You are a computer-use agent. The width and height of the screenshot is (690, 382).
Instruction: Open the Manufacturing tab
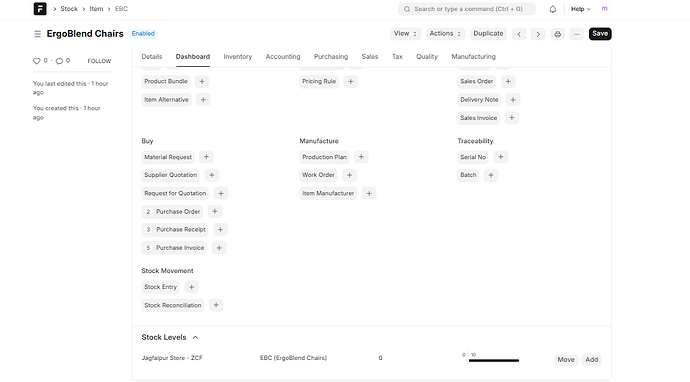473,56
